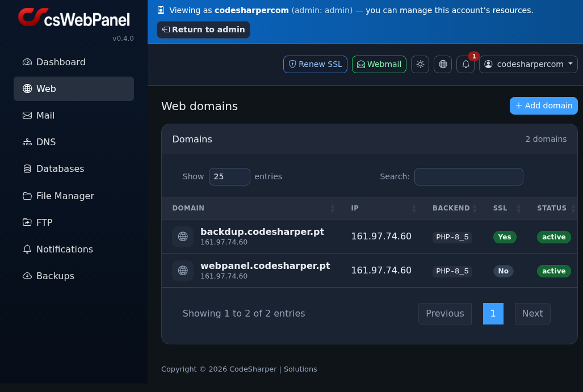The height and width of the screenshot is (392, 583).
Task: Open backdup.codesharper.pt domain
Action: click(262, 232)
